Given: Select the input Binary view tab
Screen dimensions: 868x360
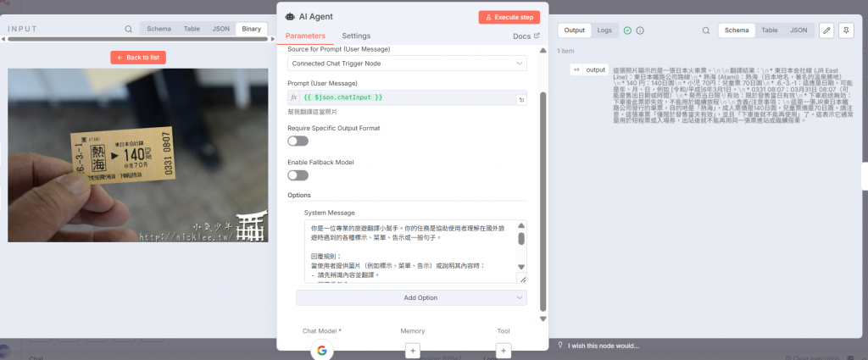Looking at the screenshot, I should 251,29.
